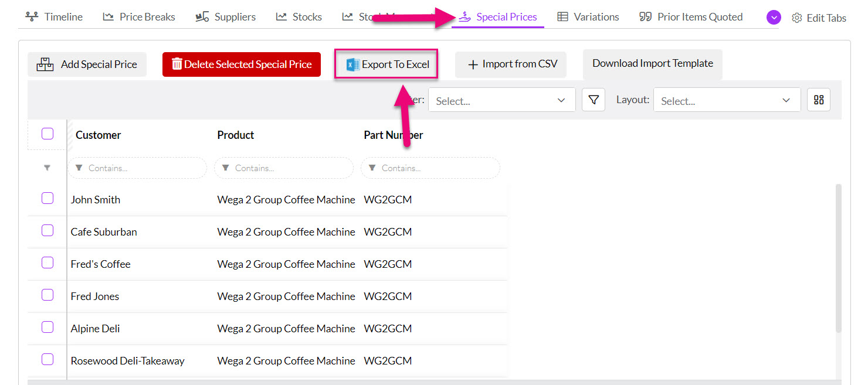
Task: Toggle the select-all header checkbox
Action: coord(48,134)
